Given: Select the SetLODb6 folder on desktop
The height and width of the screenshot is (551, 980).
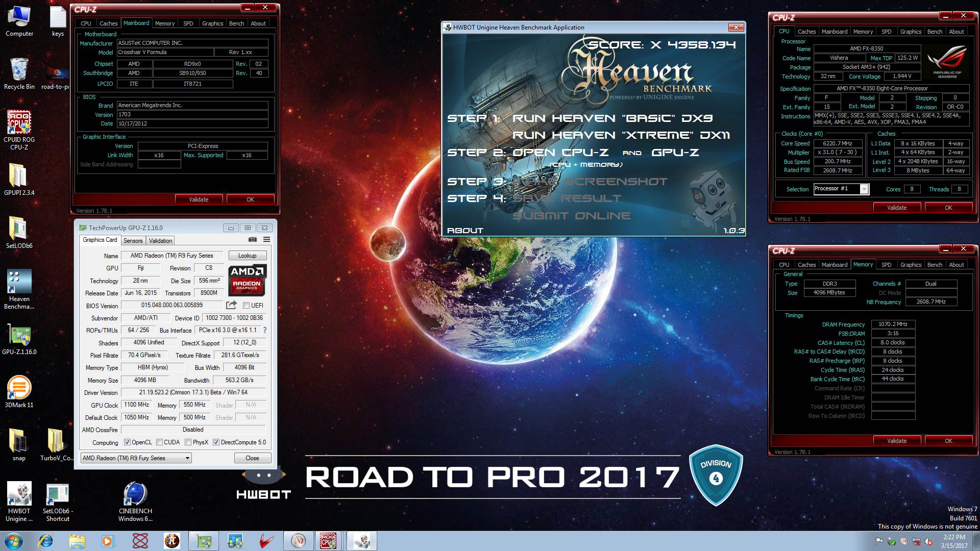Looking at the screenshot, I should pyautogui.click(x=19, y=233).
